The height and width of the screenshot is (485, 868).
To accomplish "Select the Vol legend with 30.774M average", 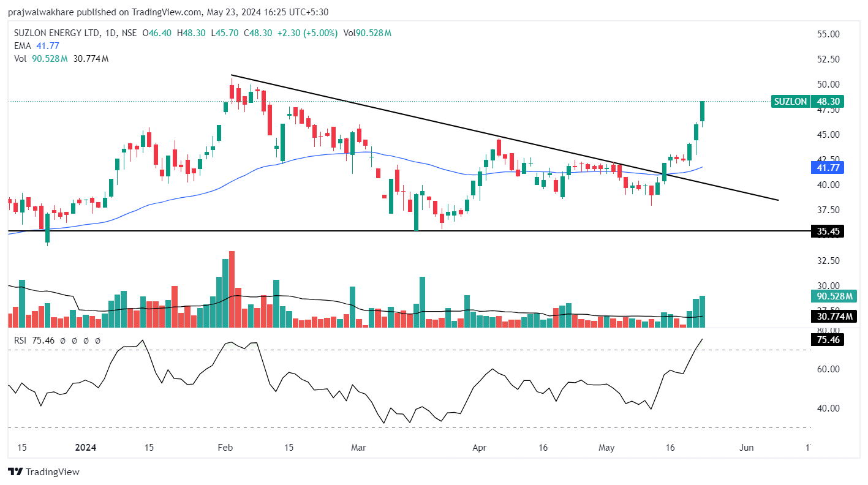I will point(61,59).
